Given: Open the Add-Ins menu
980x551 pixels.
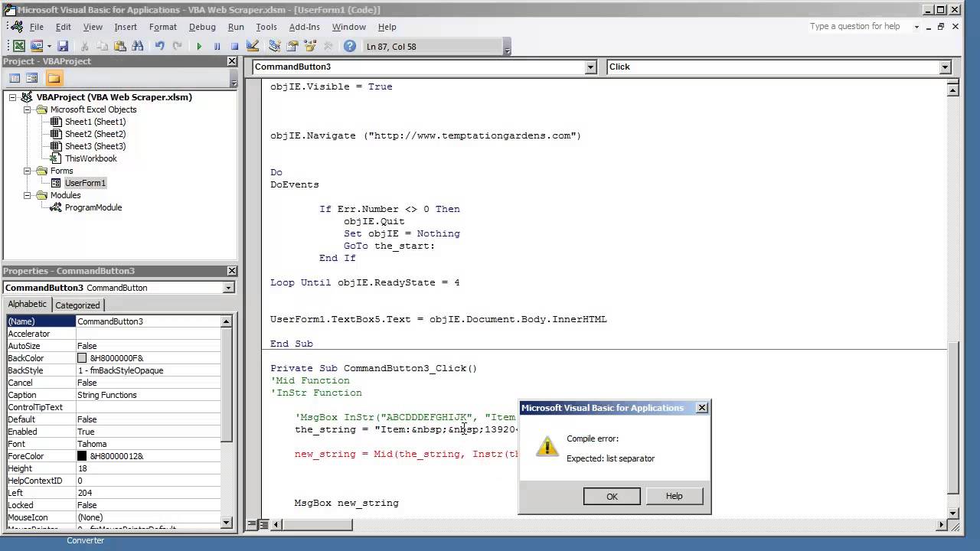Looking at the screenshot, I should pyautogui.click(x=305, y=27).
